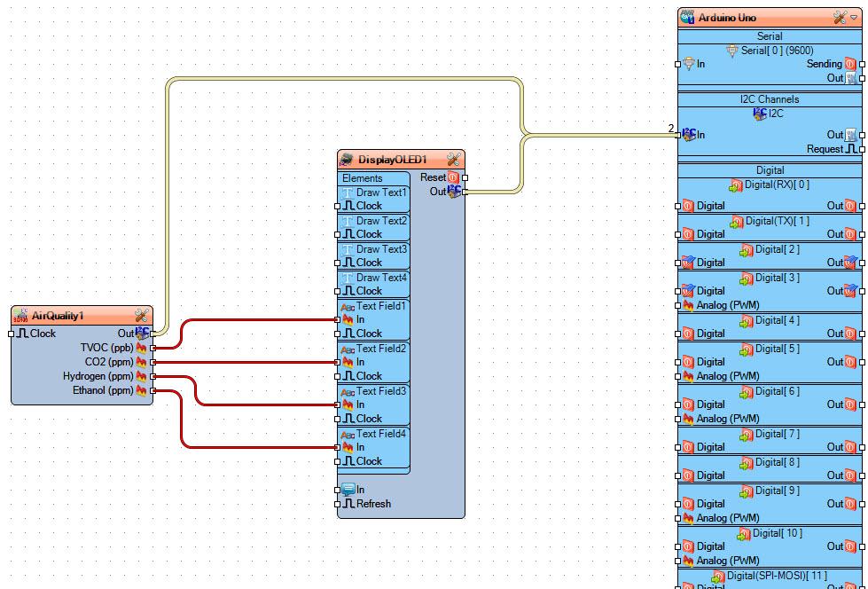Click the DisplayOLED1 Reset pin icon
This screenshot has width=868, height=589.
(x=453, y=178)
